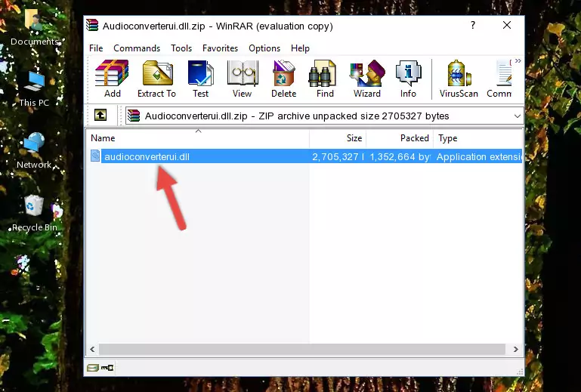The height and width of the screenshot is (392, 581).
Task: Open the Options menu
Action: coord(264,48)
